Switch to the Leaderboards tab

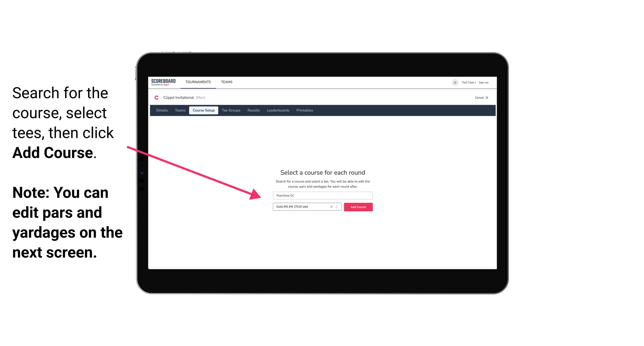[278, 110]
